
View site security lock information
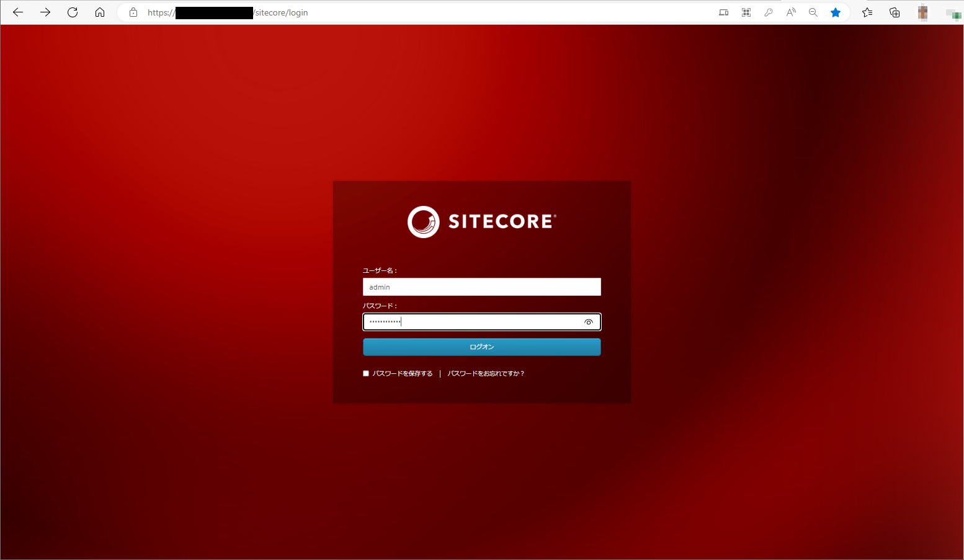133,12
